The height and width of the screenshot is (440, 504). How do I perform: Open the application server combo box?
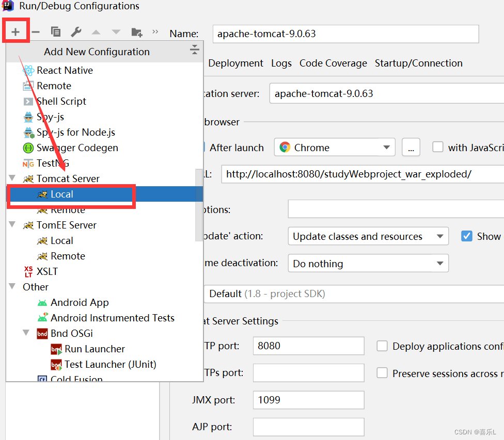pos(387,93)
